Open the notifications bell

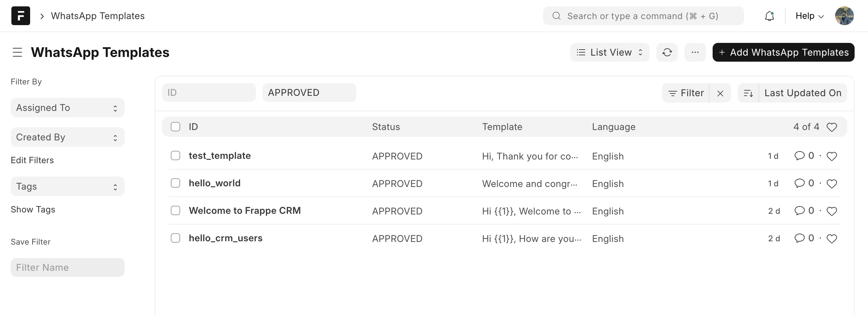[769, 16]
